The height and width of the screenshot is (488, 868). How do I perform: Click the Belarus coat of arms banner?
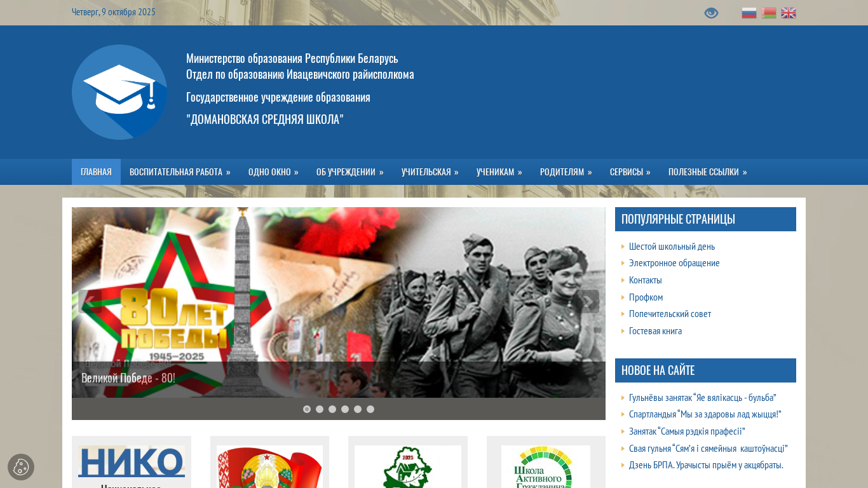[x=269, y=466]
